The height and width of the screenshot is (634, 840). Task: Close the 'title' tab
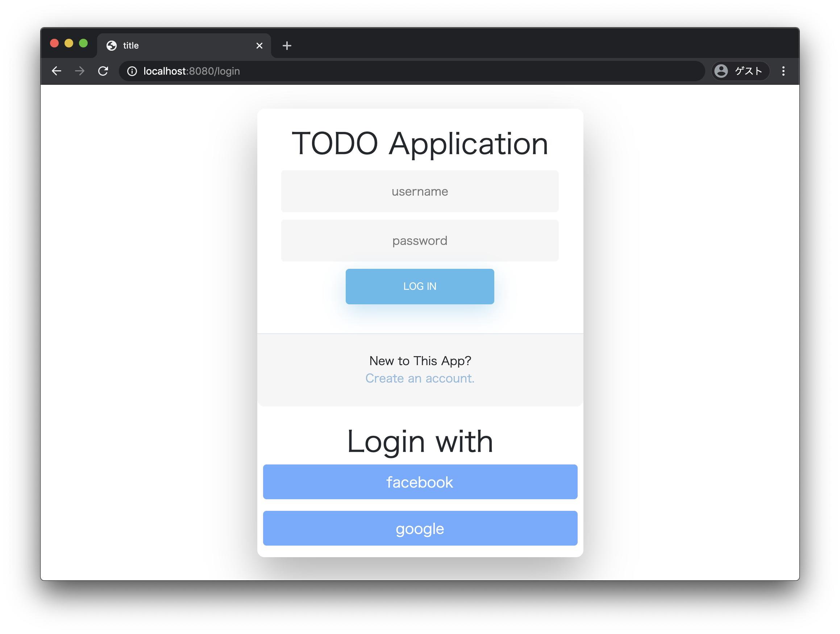coord(259,46)
